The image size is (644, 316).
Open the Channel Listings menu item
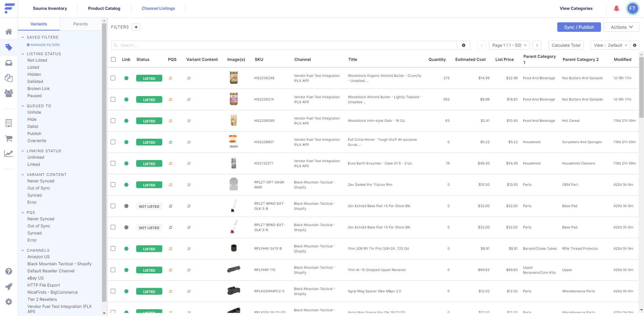158,8
